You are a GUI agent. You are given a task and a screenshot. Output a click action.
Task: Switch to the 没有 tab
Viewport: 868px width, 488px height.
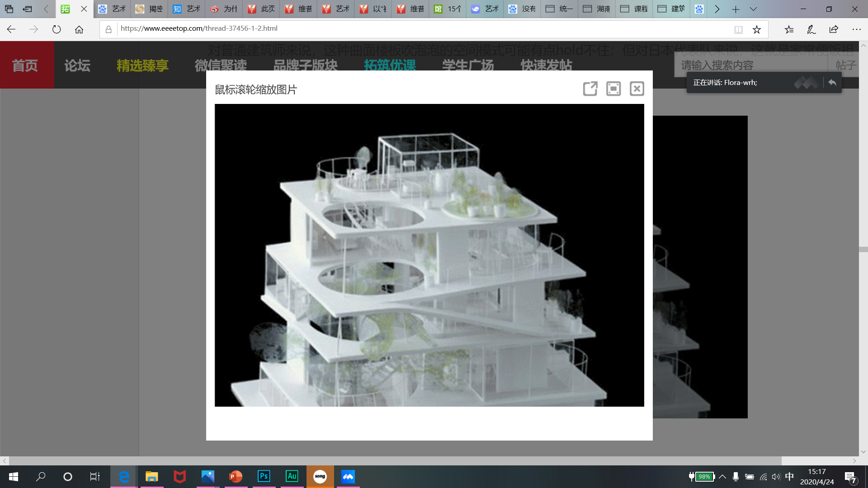pyautogui.click(x=522, y=9)
